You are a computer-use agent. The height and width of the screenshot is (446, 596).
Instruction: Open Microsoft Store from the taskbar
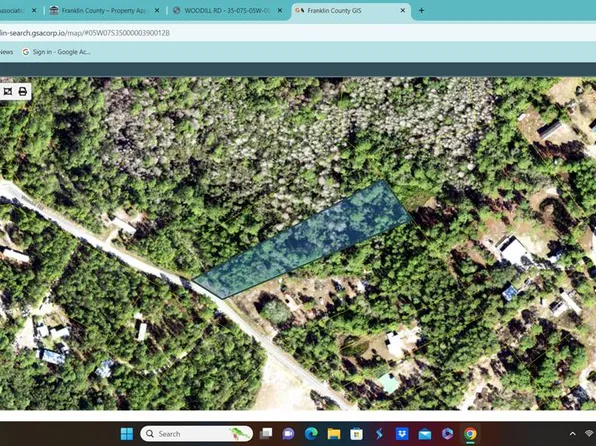coord(357,433)
